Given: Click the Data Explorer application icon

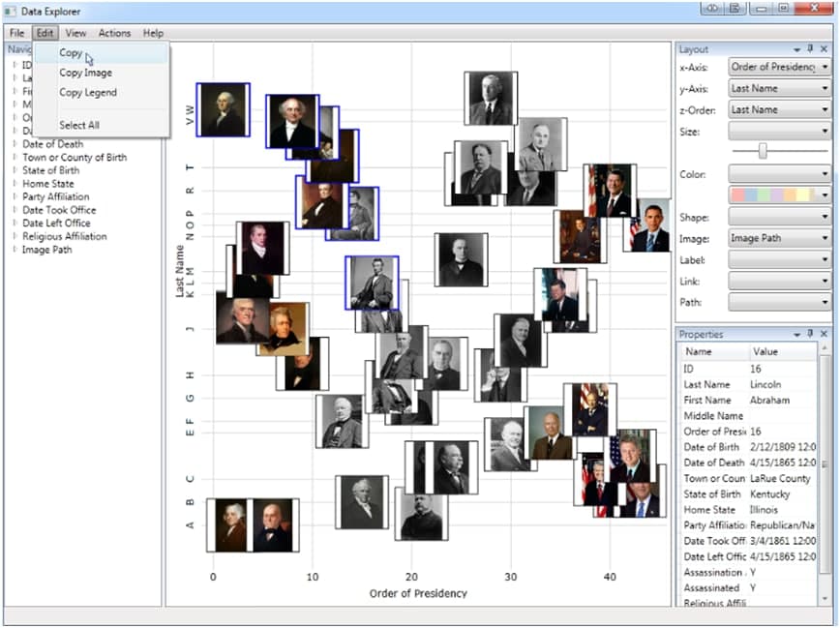Looking at the screenshot, I should click(10, 11).
